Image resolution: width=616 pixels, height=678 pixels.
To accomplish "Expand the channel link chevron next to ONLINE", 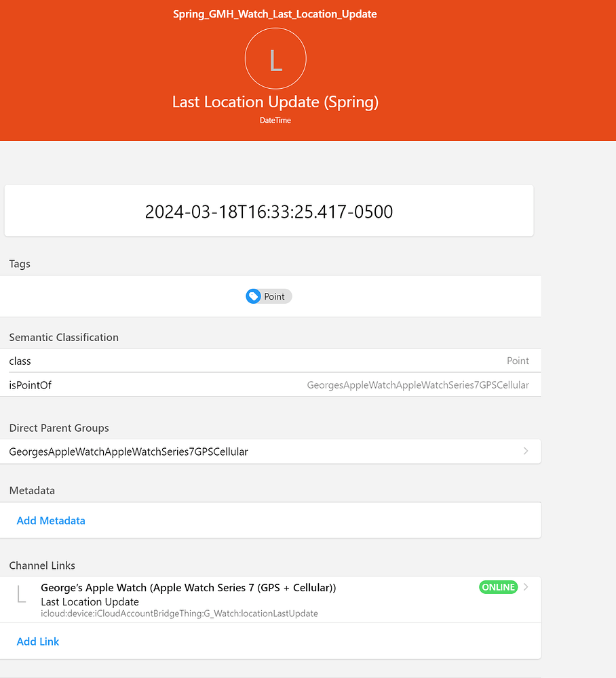I will click(x=526, y=586).
